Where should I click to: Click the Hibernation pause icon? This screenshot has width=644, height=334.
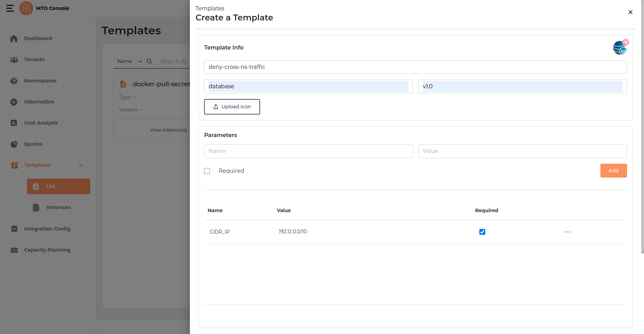pos(14,102)
